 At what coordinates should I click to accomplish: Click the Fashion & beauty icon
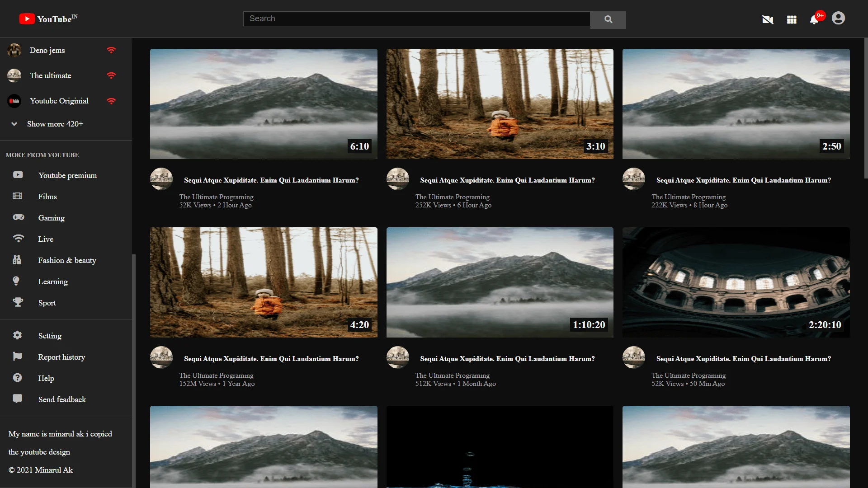[17, 260]
